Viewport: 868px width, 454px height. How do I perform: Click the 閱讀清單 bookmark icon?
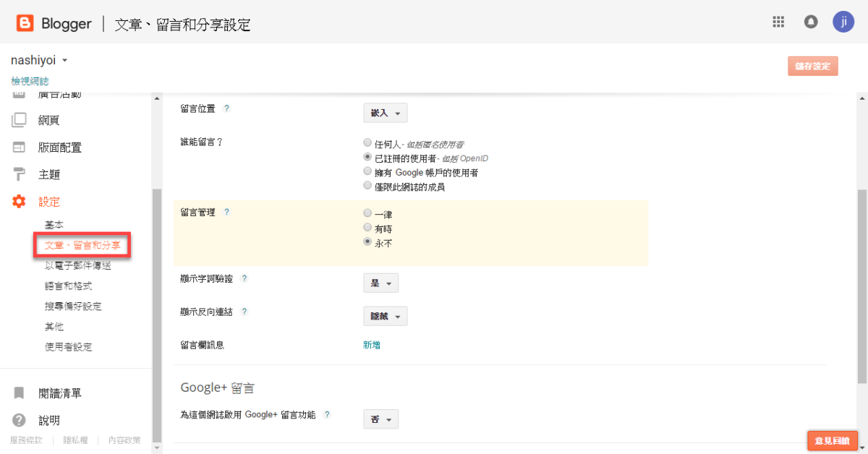pyautogui.click(x=20, y=393)
